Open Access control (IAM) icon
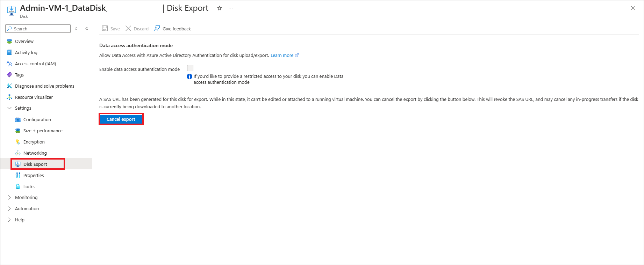Viewport: 644px width, 265px height. [x=9, y=64]
